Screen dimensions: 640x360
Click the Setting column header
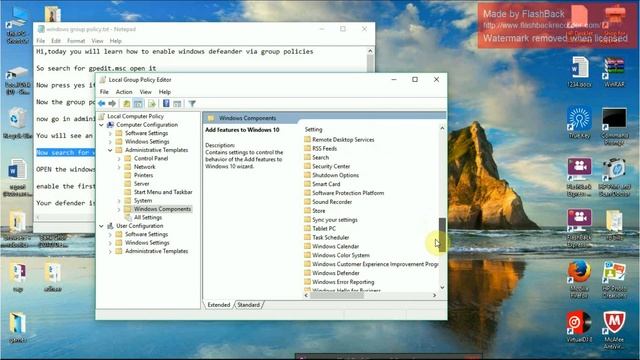[313, 129]
